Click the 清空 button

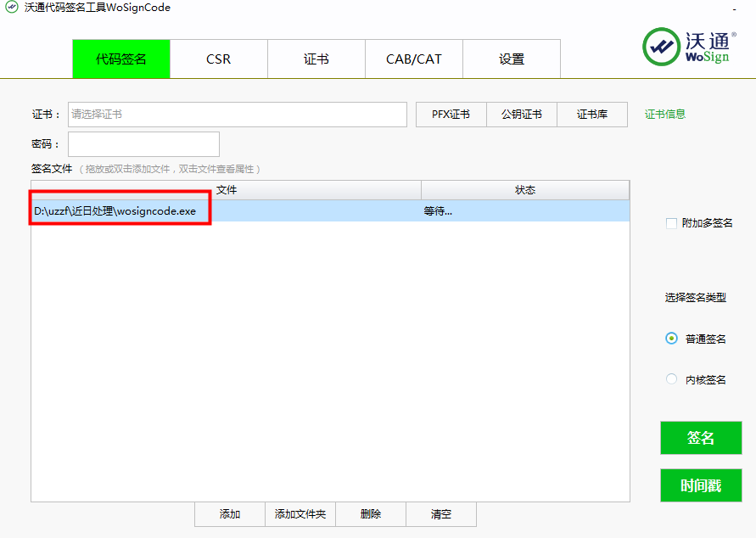tap(441, 514)
